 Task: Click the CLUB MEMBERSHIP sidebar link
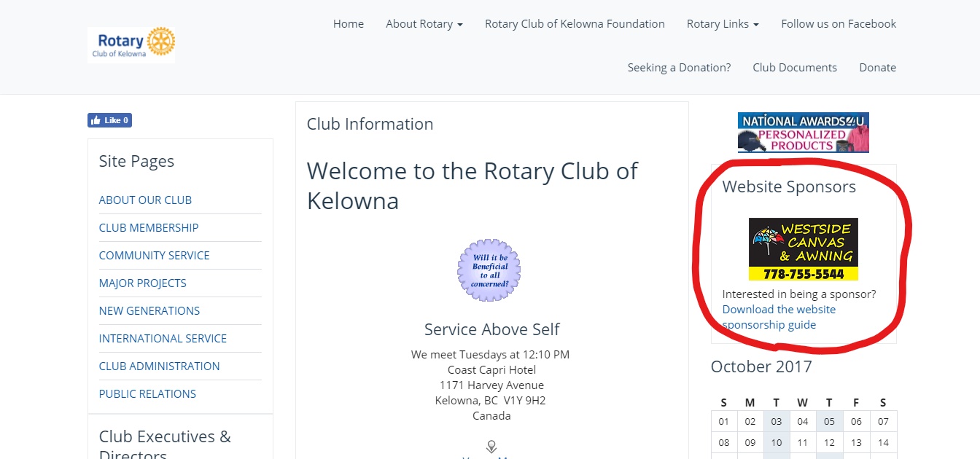148,227
